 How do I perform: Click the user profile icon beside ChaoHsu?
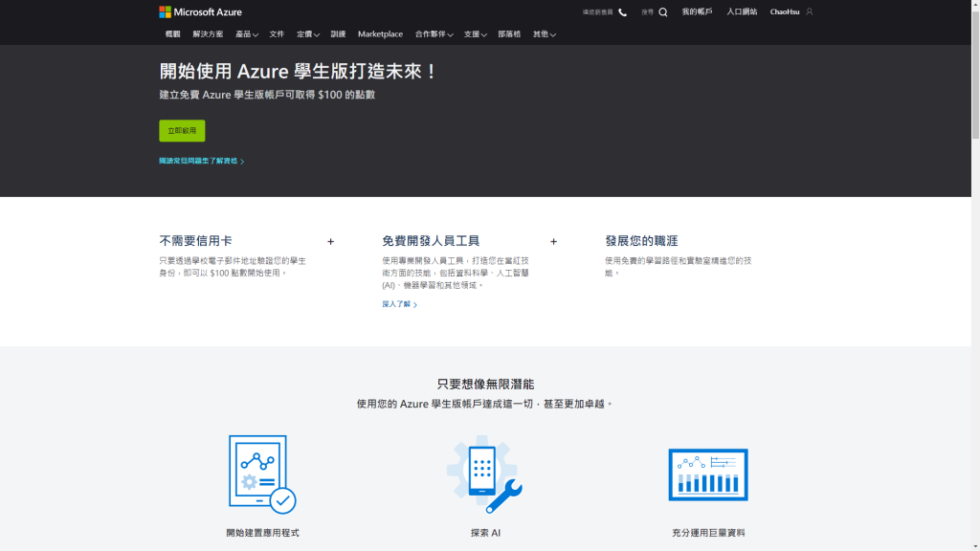coord(810,11)
